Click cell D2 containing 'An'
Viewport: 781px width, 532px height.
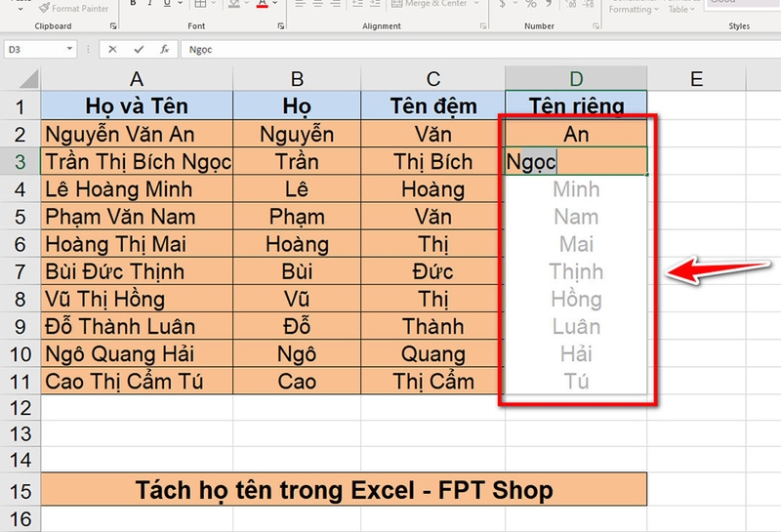(576, 134)
